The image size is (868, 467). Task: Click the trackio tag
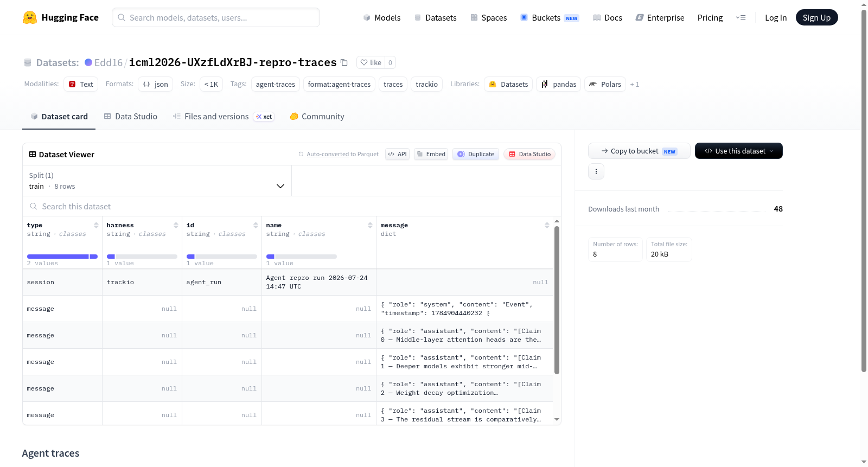point(427,84)
